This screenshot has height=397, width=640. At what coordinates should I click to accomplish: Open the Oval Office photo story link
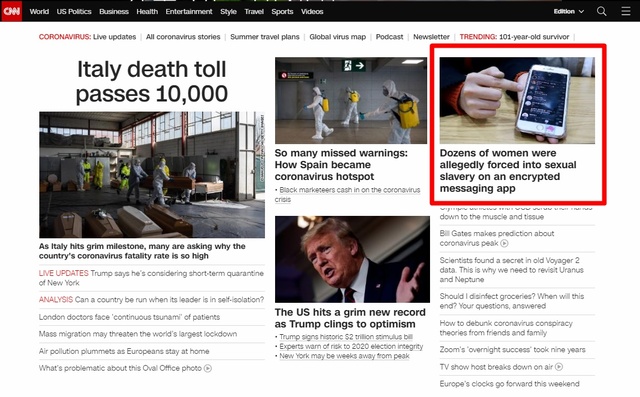pos(120,368)
